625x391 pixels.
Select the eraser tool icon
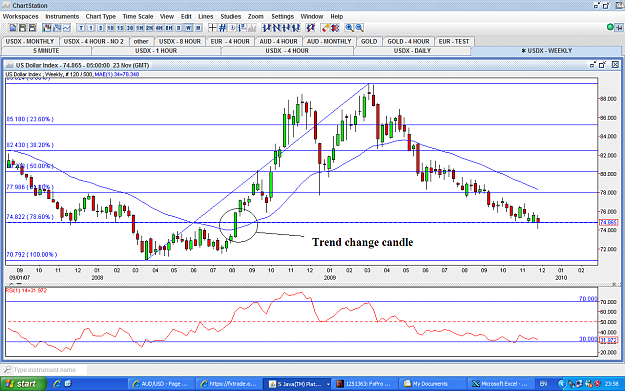(x=326, y=28)
